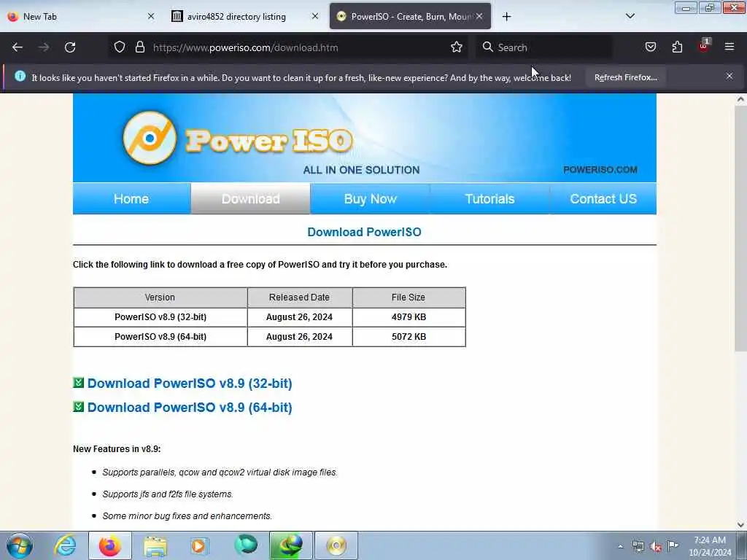Open the Windows Start orb

[x=20, y=545]
